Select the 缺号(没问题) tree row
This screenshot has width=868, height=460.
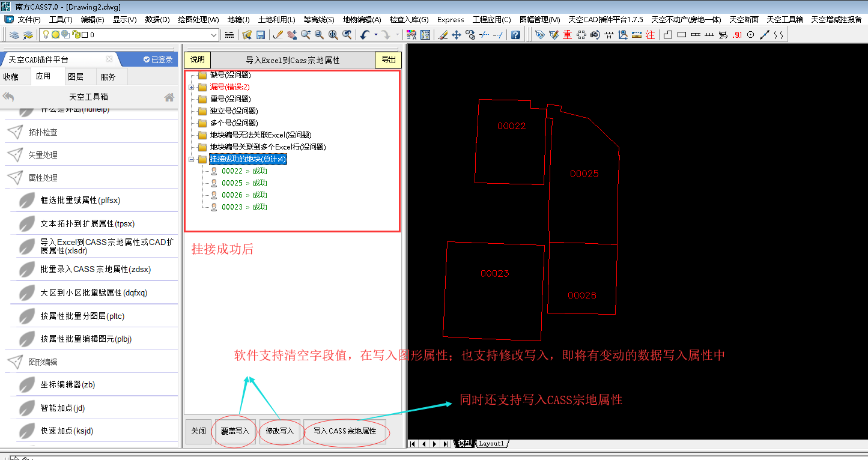pos(230,75)
